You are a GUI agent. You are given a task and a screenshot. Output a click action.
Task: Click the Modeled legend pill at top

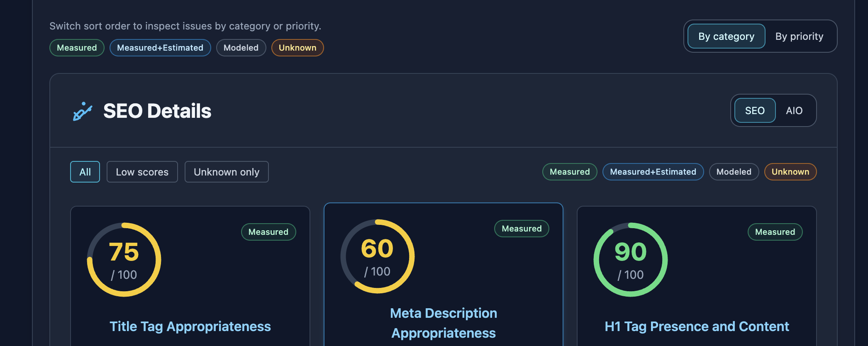[x=241, y=47]
